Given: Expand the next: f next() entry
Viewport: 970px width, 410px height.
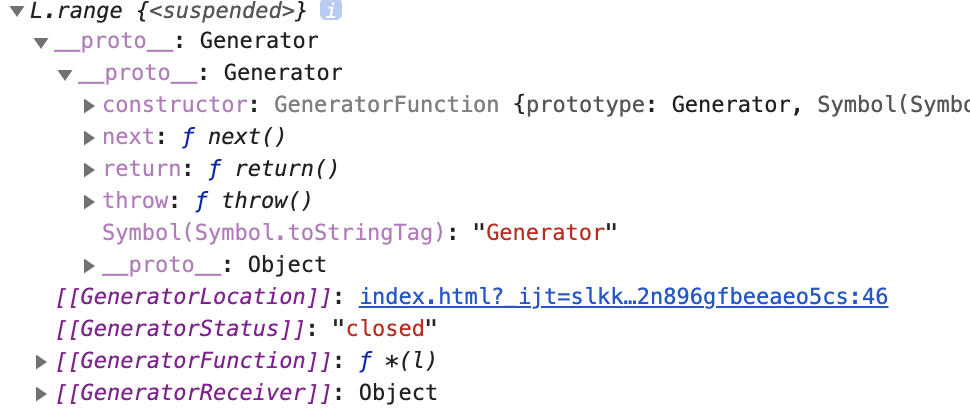Looking at the screenshot, I should 89,138.
